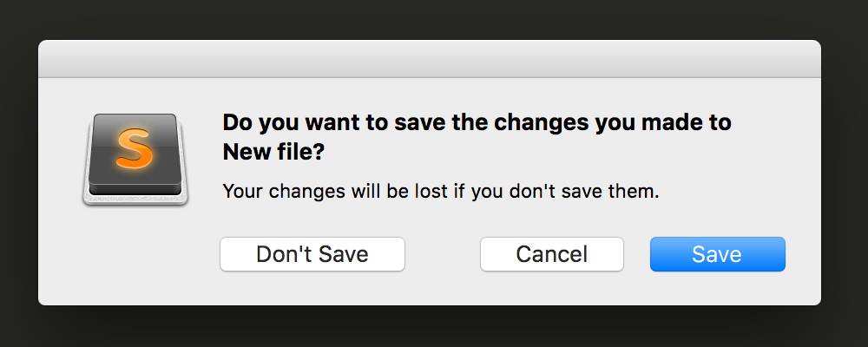The width and height of the screenshot is (868, 347).
Task: Discard edits using Don't Save
Action: tap(312, 254)
